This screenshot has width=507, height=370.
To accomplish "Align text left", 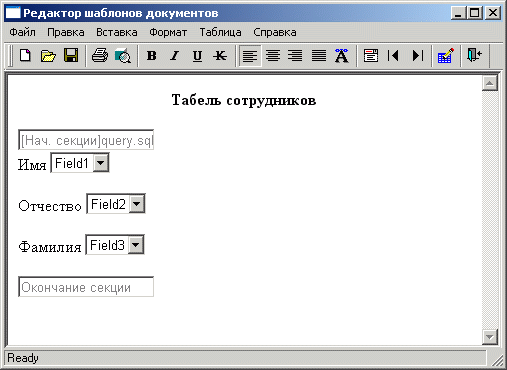I will [250, 56].
